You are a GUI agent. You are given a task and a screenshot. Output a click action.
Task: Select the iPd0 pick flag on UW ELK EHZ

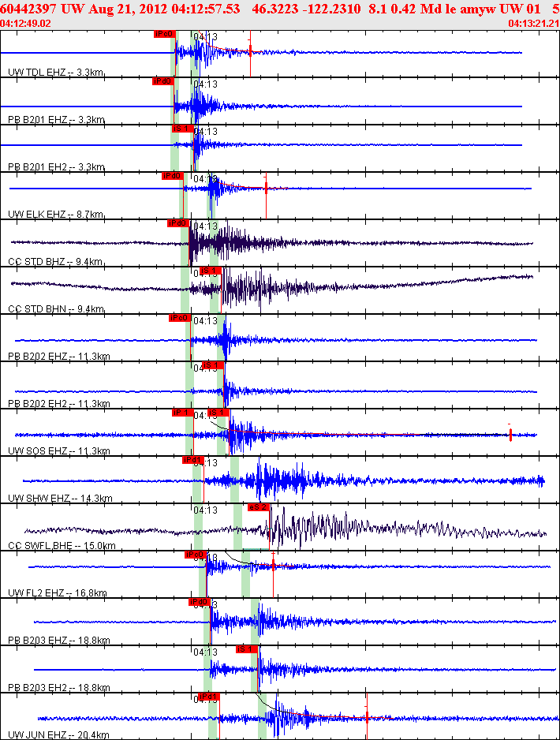click(x=172, y=176)
